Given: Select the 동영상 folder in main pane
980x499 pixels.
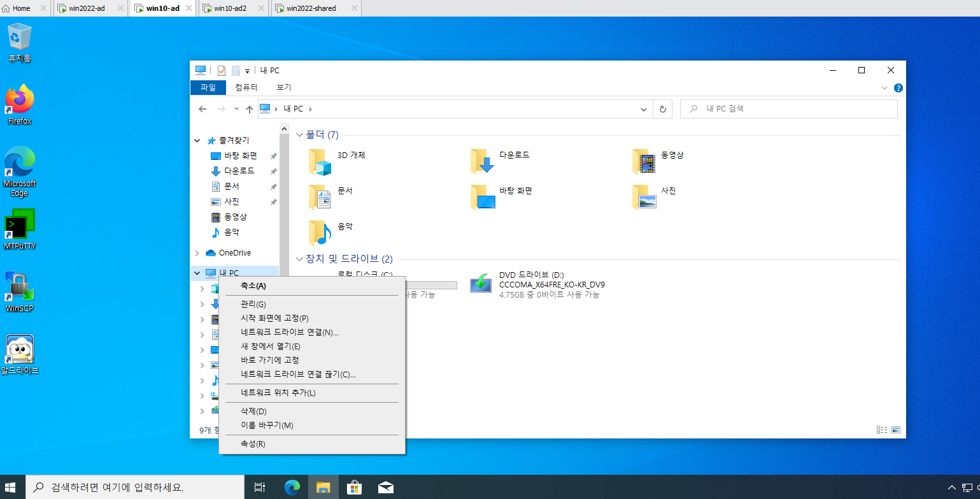Looking at the screenshot, I should [644, 162].
